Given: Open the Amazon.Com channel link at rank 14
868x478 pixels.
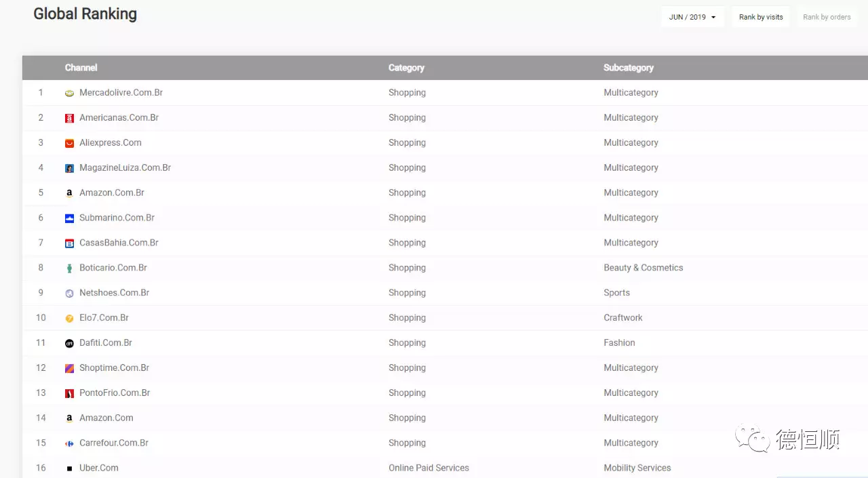Looking at the screenshot, I should (106, 418).
